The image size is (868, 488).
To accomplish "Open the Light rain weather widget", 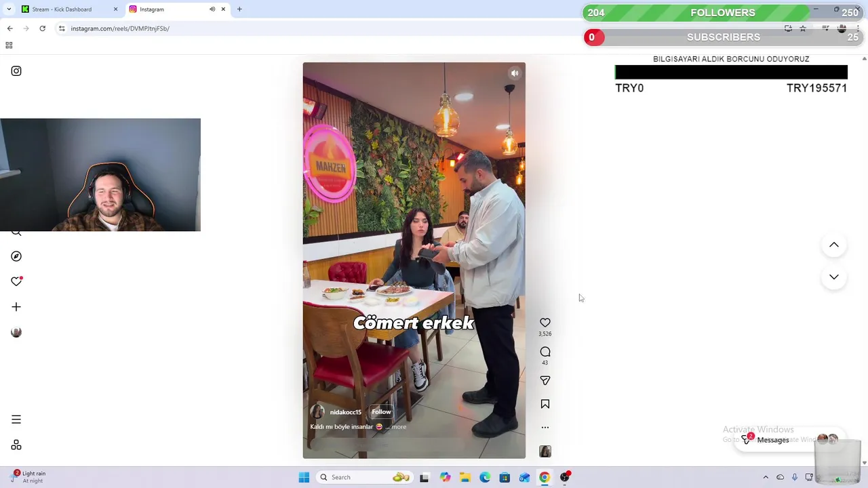I will coord(28,476).
